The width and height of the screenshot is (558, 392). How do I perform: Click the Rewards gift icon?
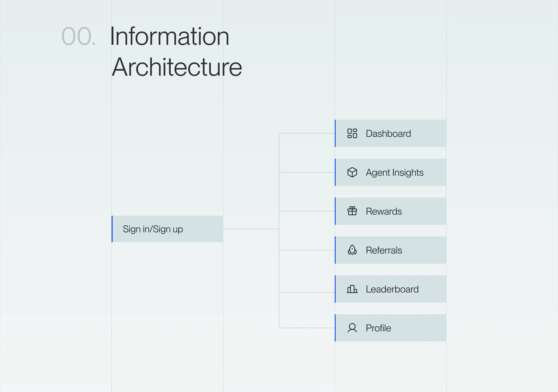(352, 211)
